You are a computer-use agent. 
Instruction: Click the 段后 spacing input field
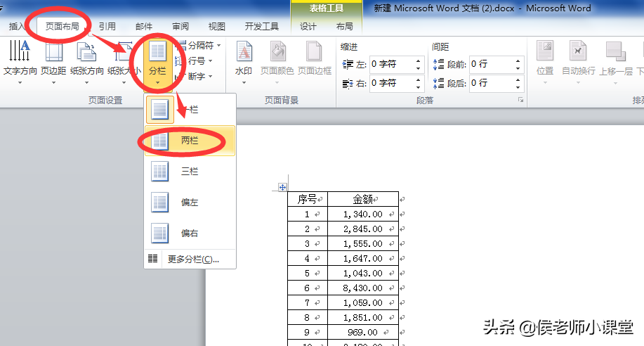491,83
